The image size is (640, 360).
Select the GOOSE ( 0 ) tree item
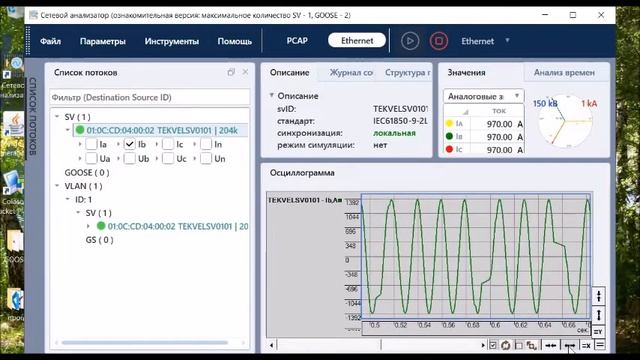click(87, 173)
